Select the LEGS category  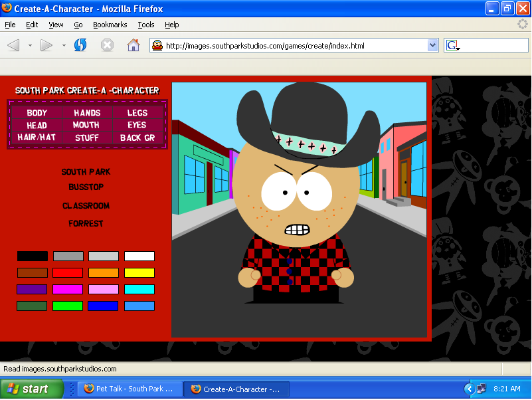click(137, 113)
